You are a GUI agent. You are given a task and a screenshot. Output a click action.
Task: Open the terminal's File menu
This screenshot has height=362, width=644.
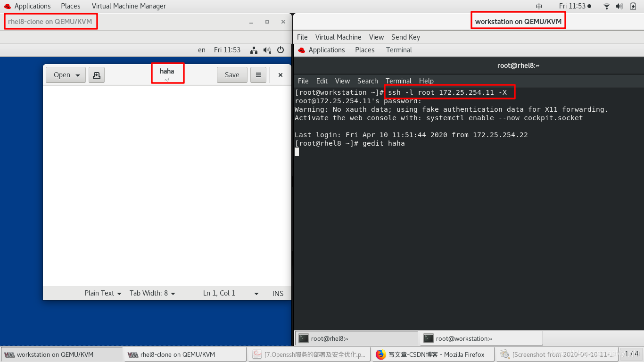click(x=303, y=81)
